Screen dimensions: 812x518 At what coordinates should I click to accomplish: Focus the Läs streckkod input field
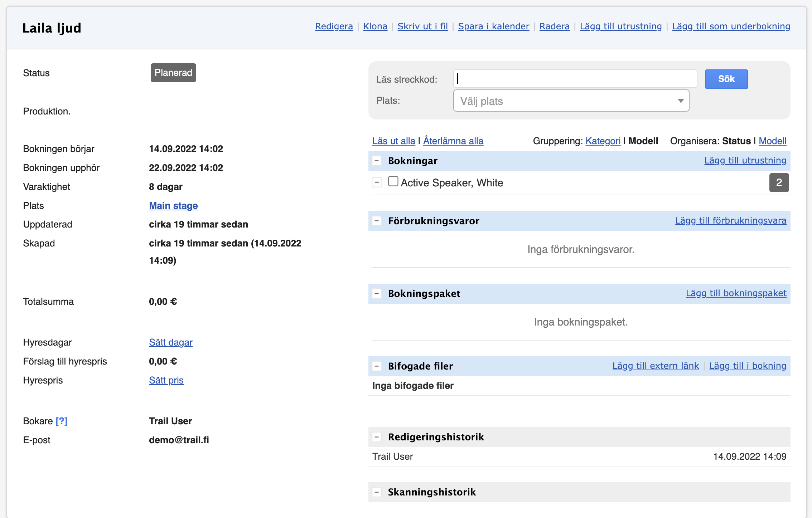tap(575, 79)
